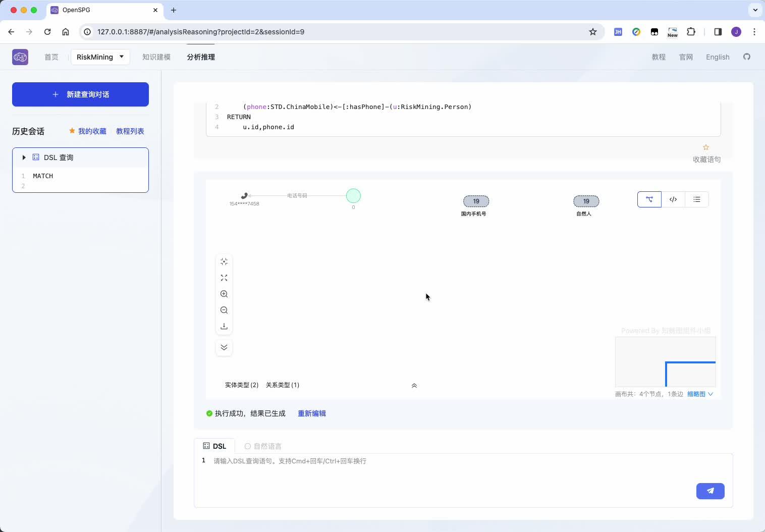Open 知识建模 menu item
The image size is (765, 532).
156,57
